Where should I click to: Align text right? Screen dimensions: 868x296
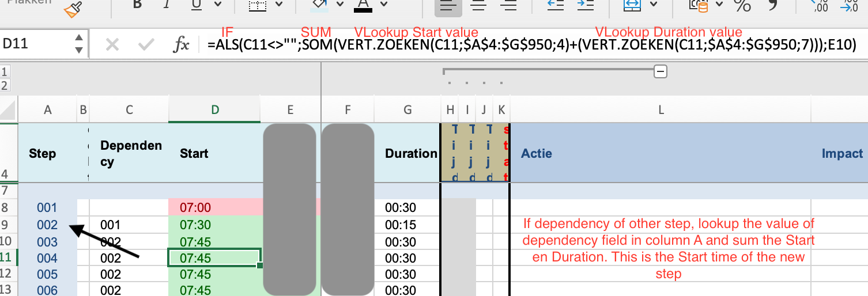coord(508,5)
